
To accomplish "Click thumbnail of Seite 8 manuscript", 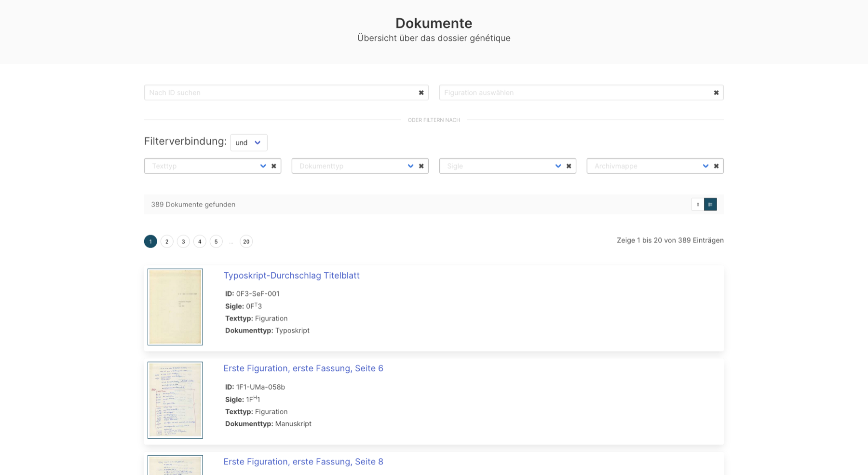I will pyautogui.click(x=175, y=465).
